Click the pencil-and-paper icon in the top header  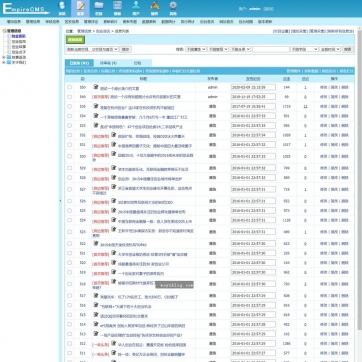point(80,6)
